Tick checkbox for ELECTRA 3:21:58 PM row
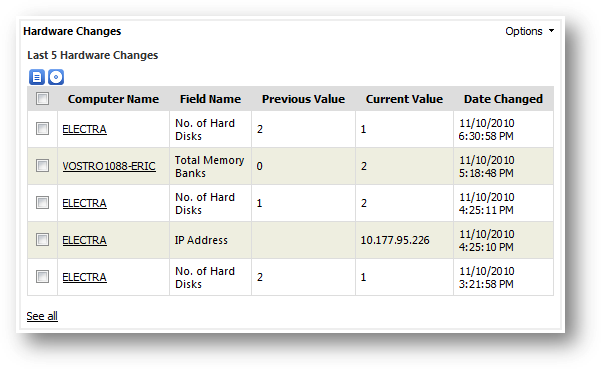Image resolution: width=601 pixels, height=369 pixels. click(x=43, y=277)
